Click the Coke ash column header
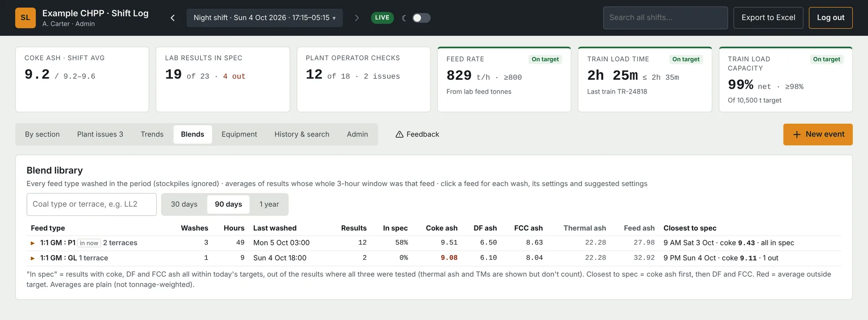This screenshot has width=868, height=320. [441, 228]
